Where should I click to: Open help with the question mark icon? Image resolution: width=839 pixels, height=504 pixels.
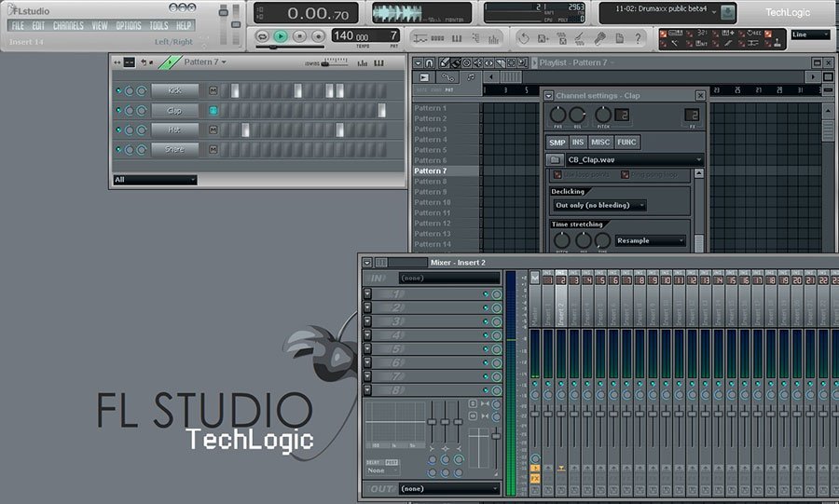tap(638, 38)
